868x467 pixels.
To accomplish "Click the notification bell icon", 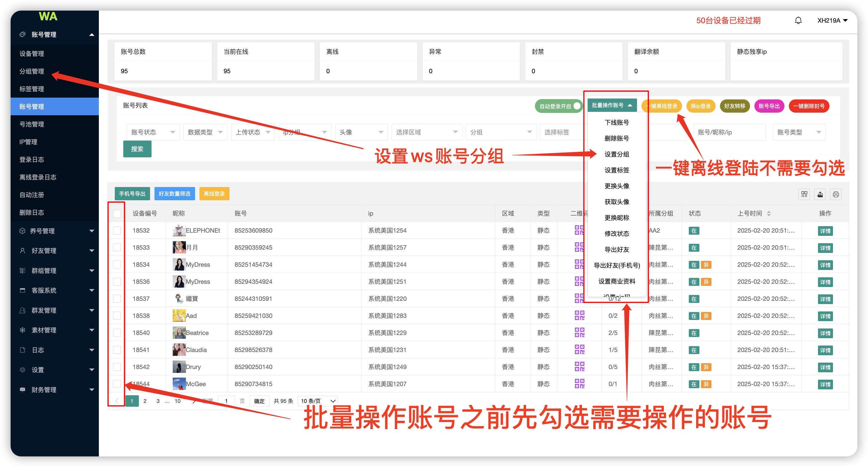I will [798, 21].
